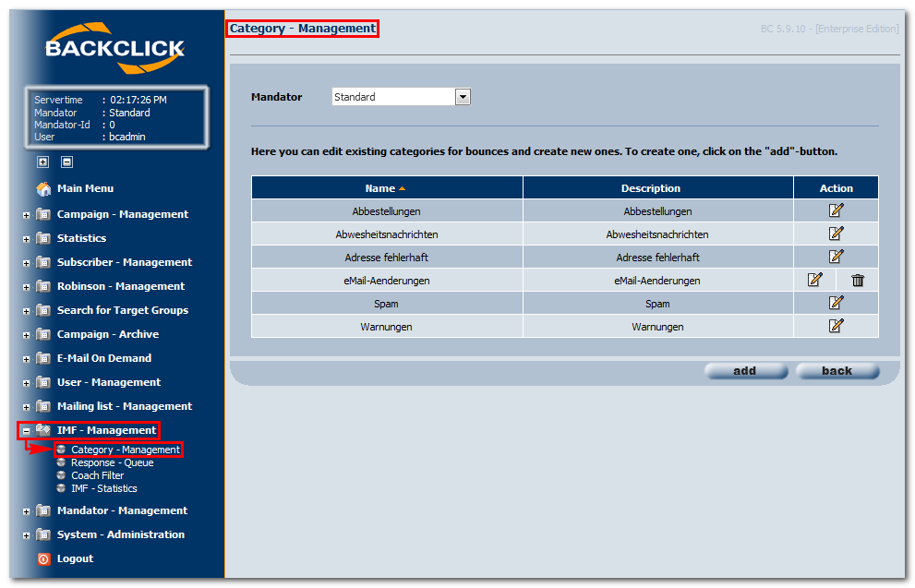Click the Logout power icon
The height and width of the screenshot is (588, 915).
coord(43,558)
